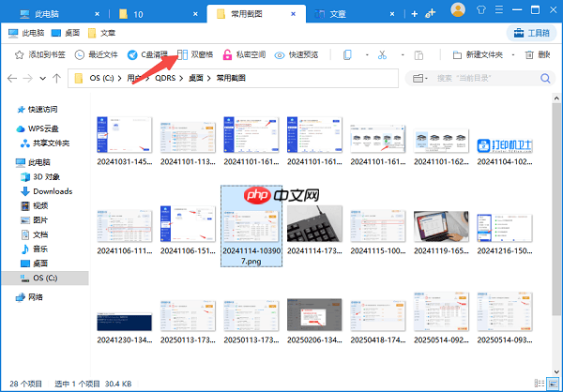
Task: Select 3D 对象 in sidebar
Action: tap(40, 177)
